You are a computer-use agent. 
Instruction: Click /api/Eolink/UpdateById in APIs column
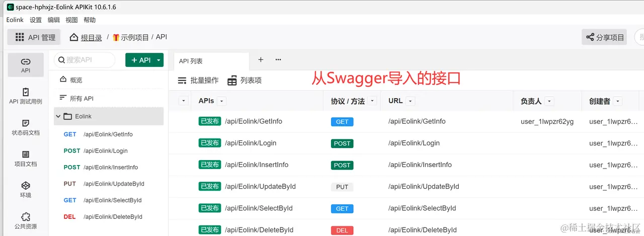(260, 186)
